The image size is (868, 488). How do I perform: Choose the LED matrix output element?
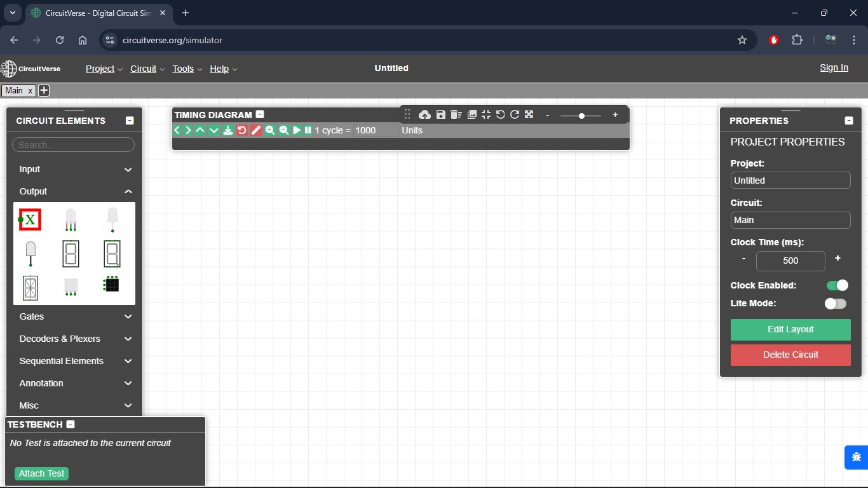pyautogui.click(x=112, y=284)
